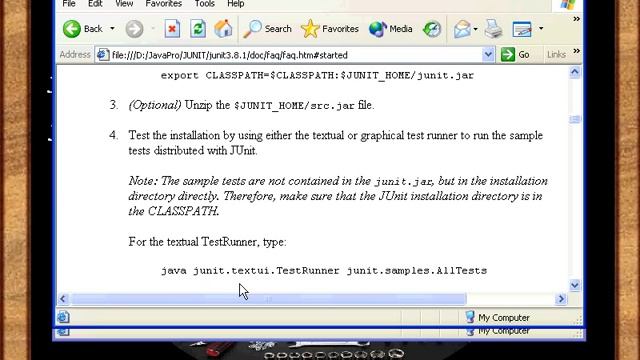
Task: Open the Tools menu
Action: click(204, 4)
